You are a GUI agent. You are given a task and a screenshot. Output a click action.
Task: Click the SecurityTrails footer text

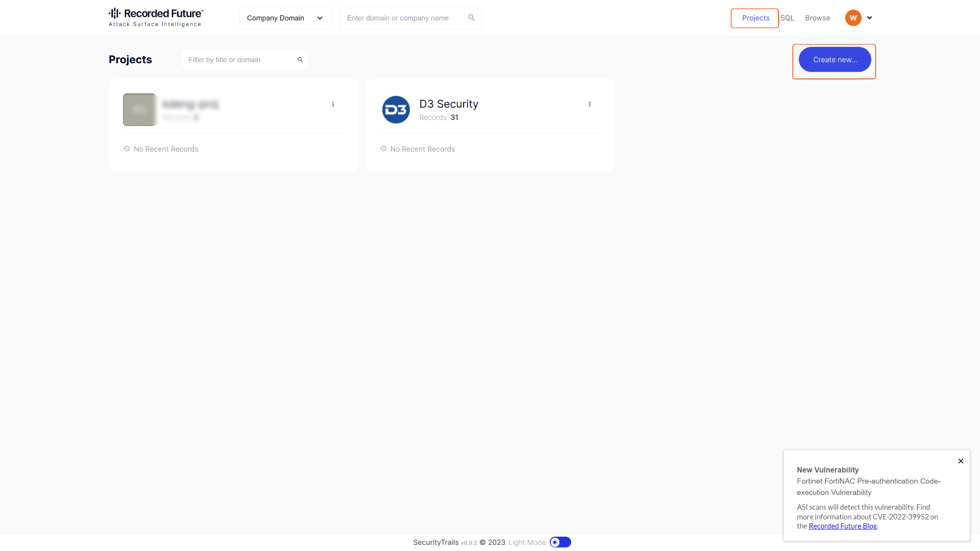436,542
